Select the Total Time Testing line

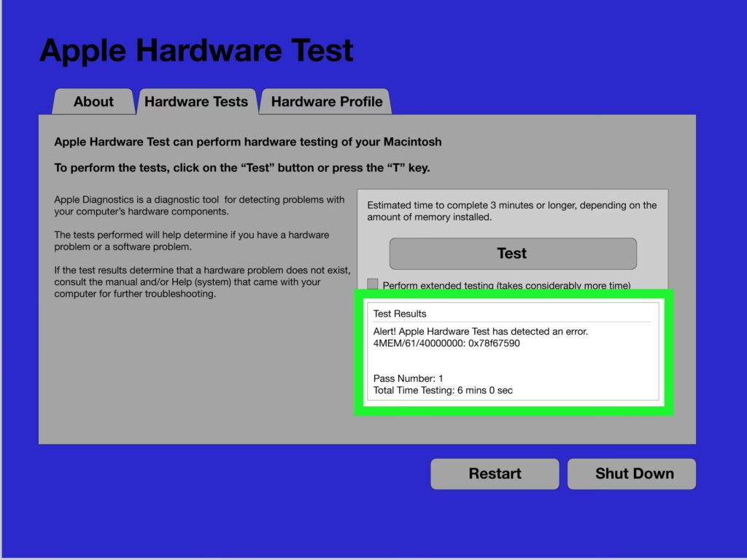[x=443, y=390]
